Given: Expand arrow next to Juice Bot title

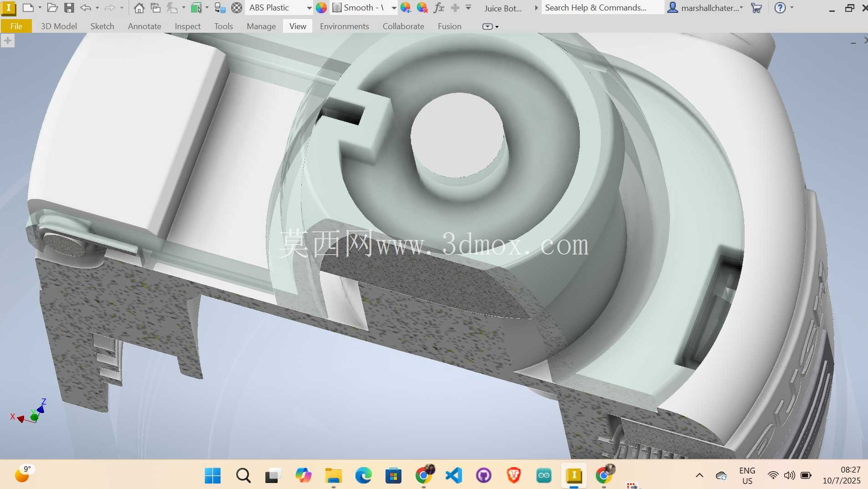Looking at the screenshot, I should (x=536, y=8).
